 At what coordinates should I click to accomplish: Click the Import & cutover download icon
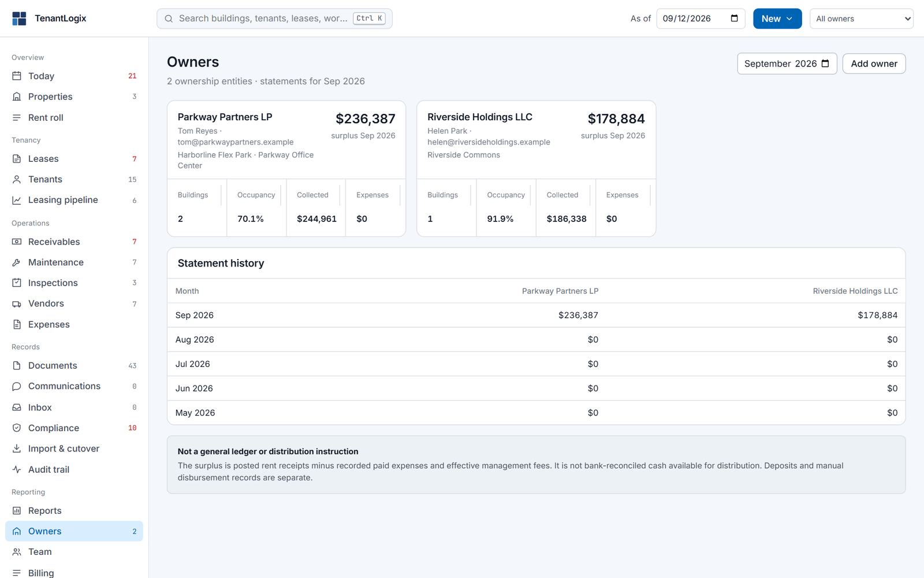pyautogui.click(x=17, y=449)
